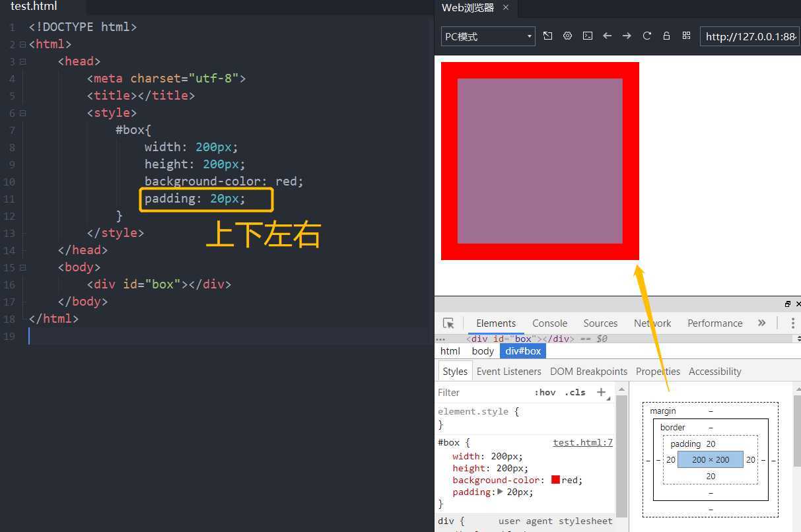Select div#box in the DOM breadcrumb
801x532 pixels.
(523, 350)
